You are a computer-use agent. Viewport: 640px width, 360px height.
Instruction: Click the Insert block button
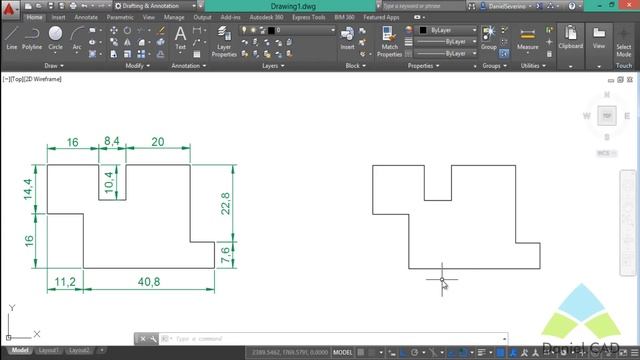pos(347,38)
